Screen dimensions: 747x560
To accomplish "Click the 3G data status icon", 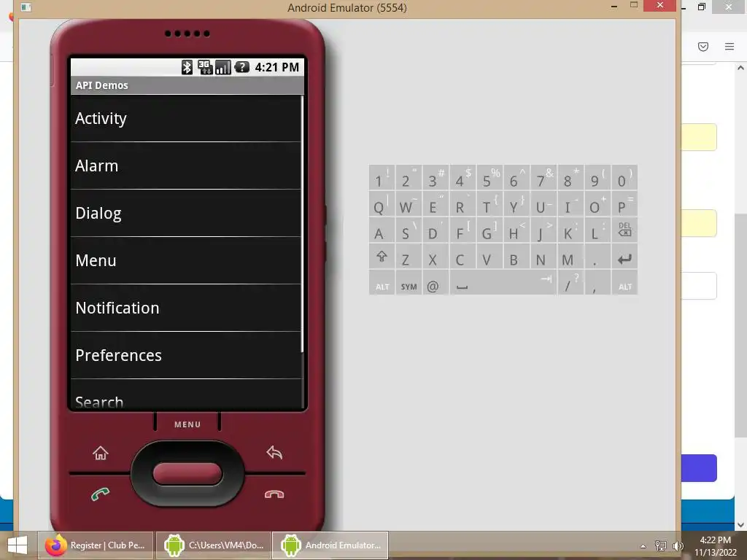I will 205,67.
